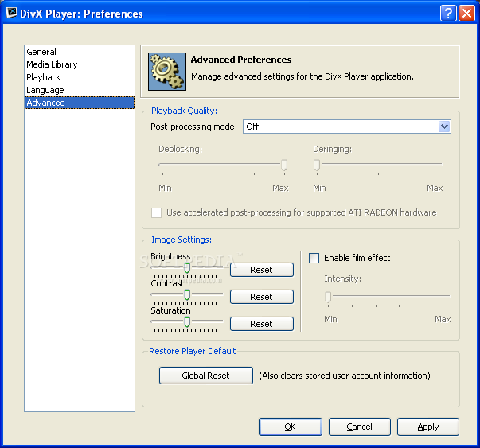The image size is (480, 448).
Task: Click the Restore Player Default label
Action: tap(193, 351)
